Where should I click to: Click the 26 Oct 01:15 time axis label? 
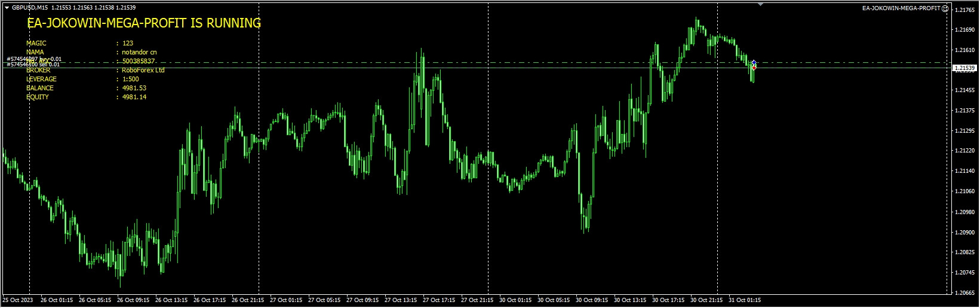pos(57,300)
